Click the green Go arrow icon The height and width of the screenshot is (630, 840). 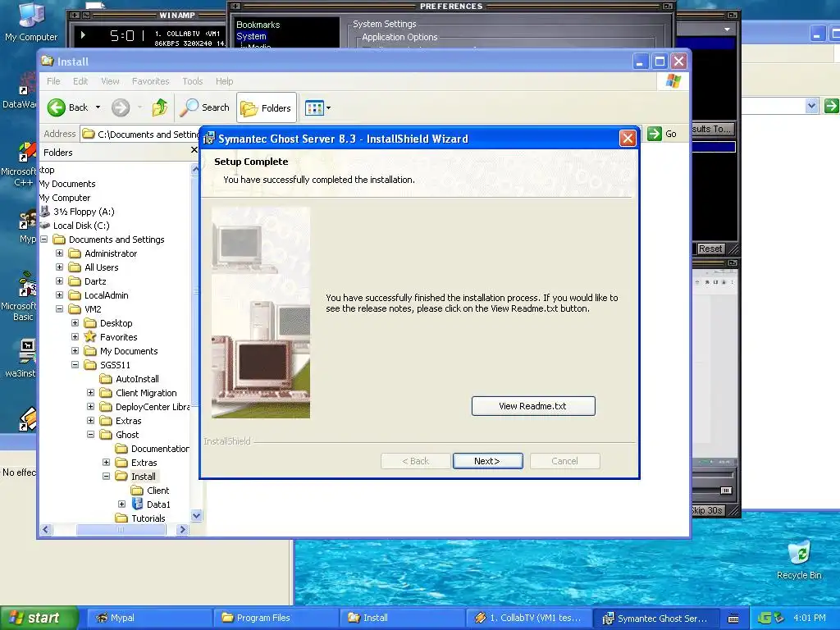click(654, 134)
